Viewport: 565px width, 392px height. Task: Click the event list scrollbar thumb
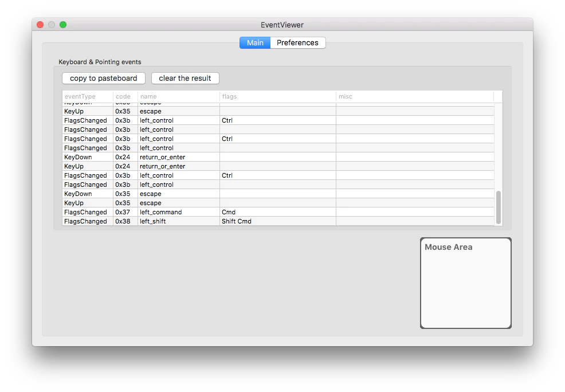pyautogui.click(x=499, y=207)
